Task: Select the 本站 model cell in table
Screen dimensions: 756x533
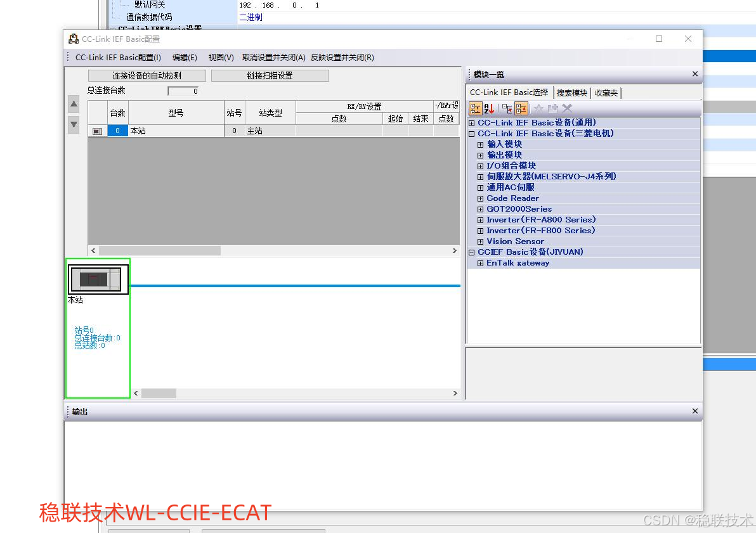Action: [176, 131]
